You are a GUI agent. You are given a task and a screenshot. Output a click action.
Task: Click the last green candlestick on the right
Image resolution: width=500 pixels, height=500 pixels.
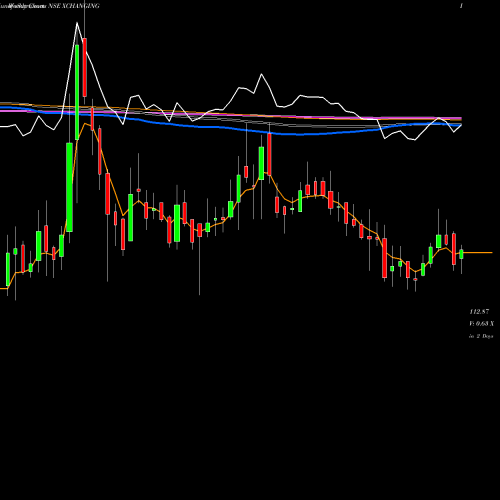[x=461, y=254]
